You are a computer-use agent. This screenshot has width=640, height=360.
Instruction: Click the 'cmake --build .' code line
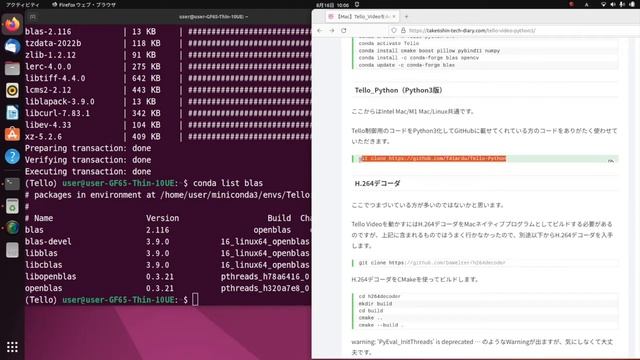point(381,325)
